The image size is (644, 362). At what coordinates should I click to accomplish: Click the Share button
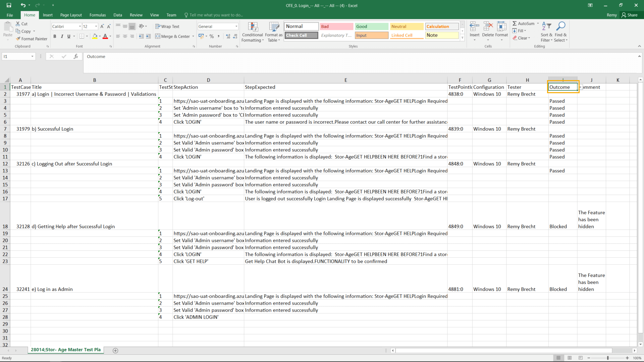[629, 15]
